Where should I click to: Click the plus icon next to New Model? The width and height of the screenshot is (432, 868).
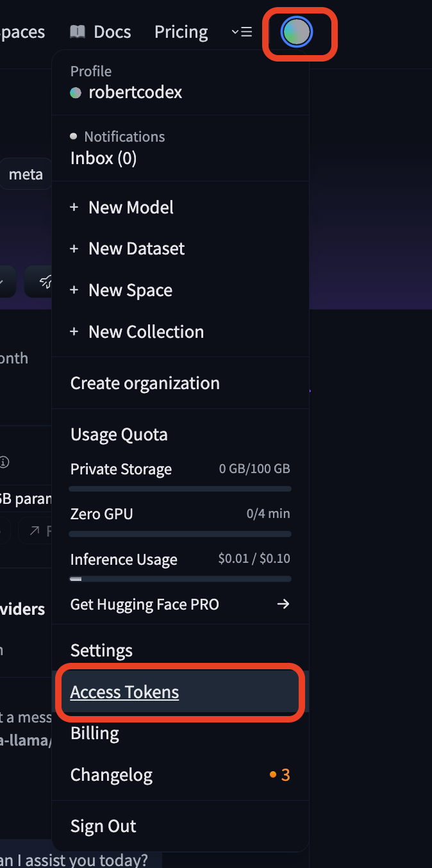pos(75,207)
